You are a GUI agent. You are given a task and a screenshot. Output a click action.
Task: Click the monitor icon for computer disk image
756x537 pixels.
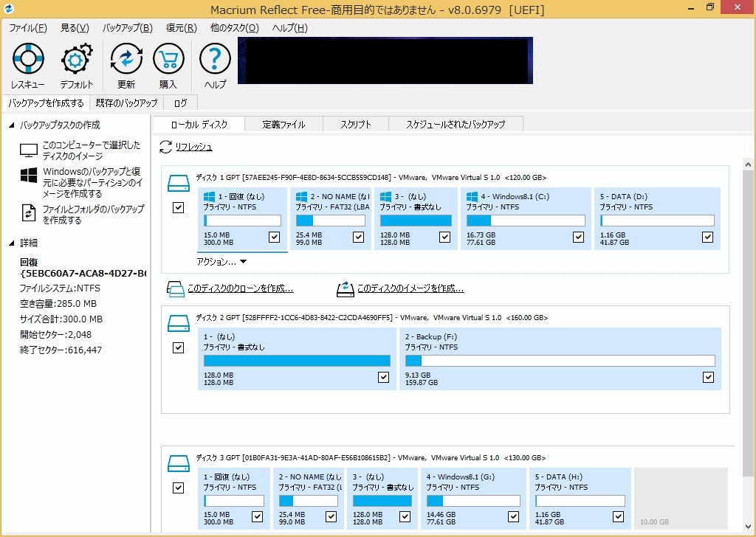click(29, 150)
